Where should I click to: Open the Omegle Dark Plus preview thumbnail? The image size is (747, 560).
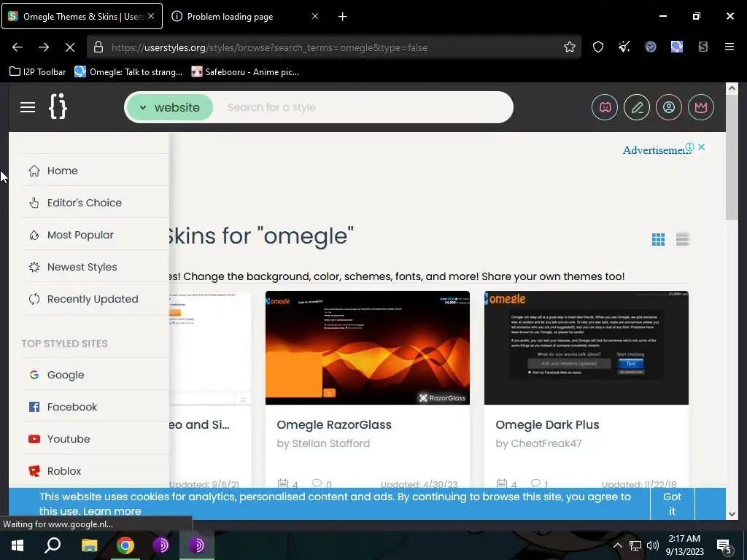coord(586,348)
